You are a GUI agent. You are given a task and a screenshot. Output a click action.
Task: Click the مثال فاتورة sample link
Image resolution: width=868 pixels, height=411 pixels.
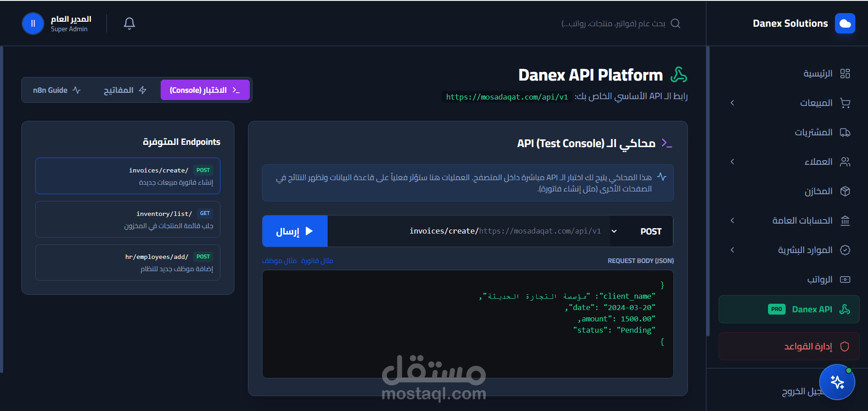coord(317,261)
